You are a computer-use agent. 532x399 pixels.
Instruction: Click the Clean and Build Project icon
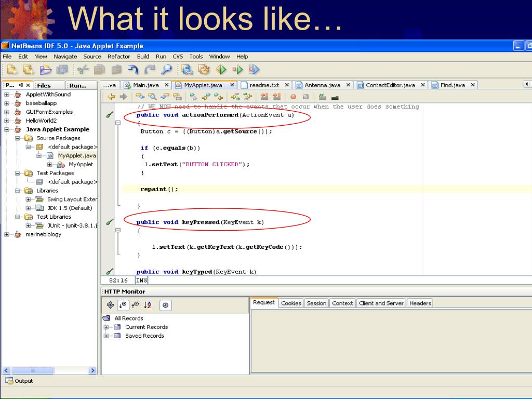pyautogui.click(x=204, y=70)
